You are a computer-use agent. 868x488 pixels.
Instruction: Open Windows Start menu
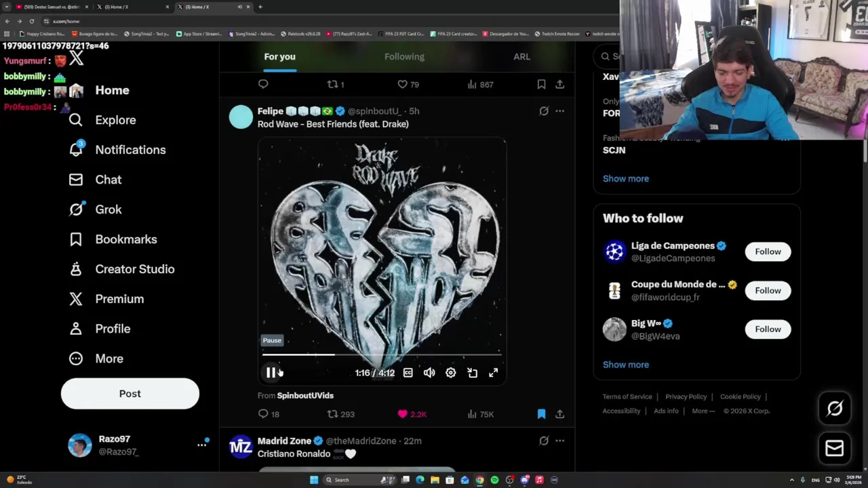[x=314, y=480]
